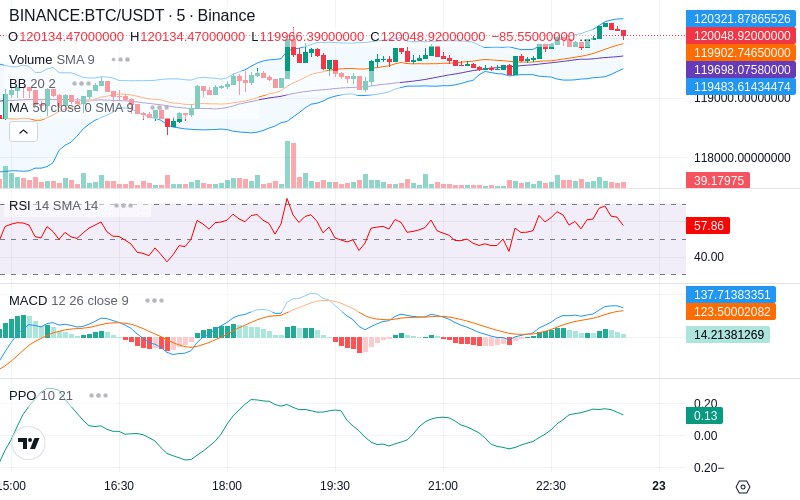The height and width of the screenshot is (500, 800).
Task: Open chart settings gear icon
Action: pos(743,487)
